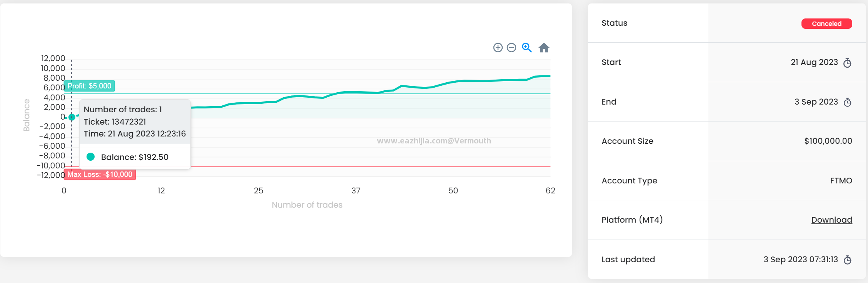Click the timer icon beside Last updated
The image size is (868, 283).
[848, 260]
